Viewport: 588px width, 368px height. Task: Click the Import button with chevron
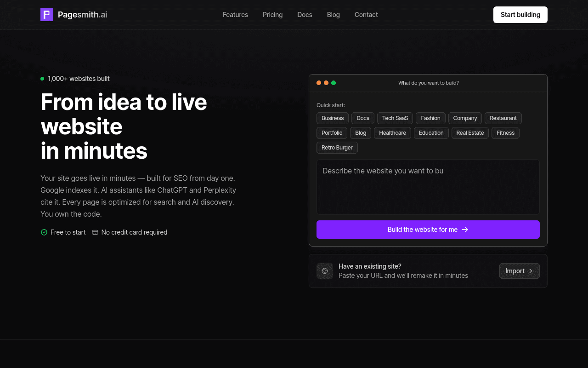point(520,271)
